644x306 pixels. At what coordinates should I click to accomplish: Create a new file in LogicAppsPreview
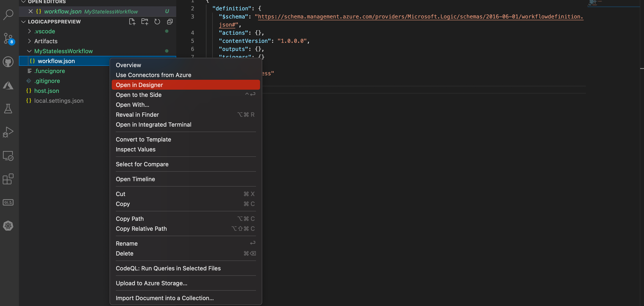(132, 21)
